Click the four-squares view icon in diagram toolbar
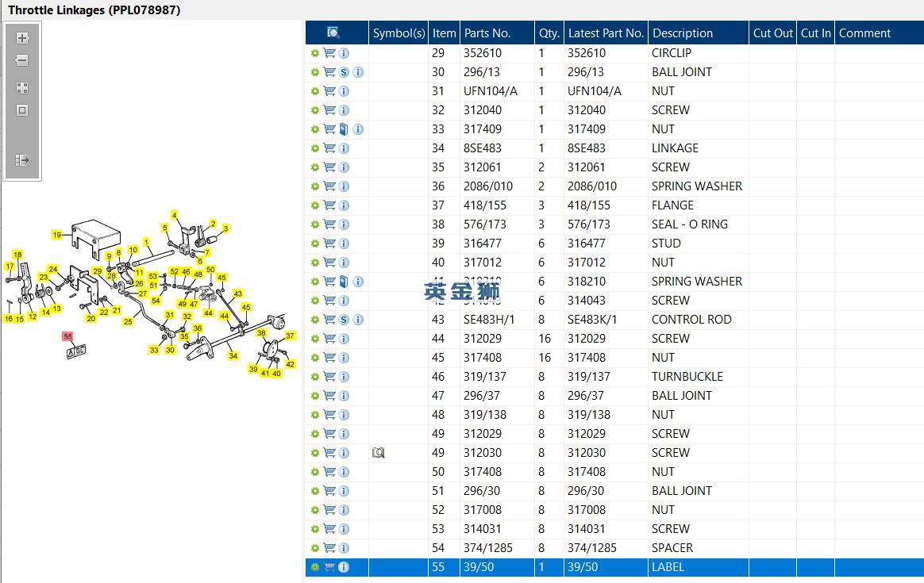The height and width of the screenshot is (583, 924). coord(21,88)
